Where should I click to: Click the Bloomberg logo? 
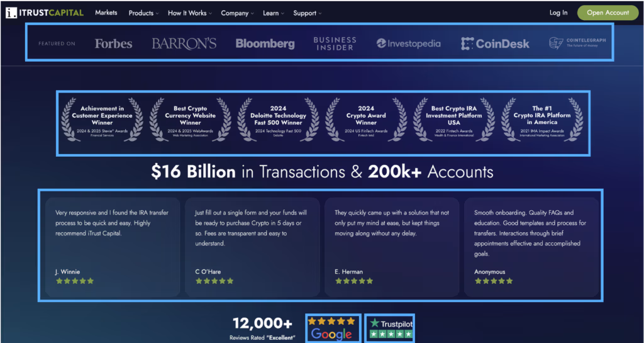point(265,43)
